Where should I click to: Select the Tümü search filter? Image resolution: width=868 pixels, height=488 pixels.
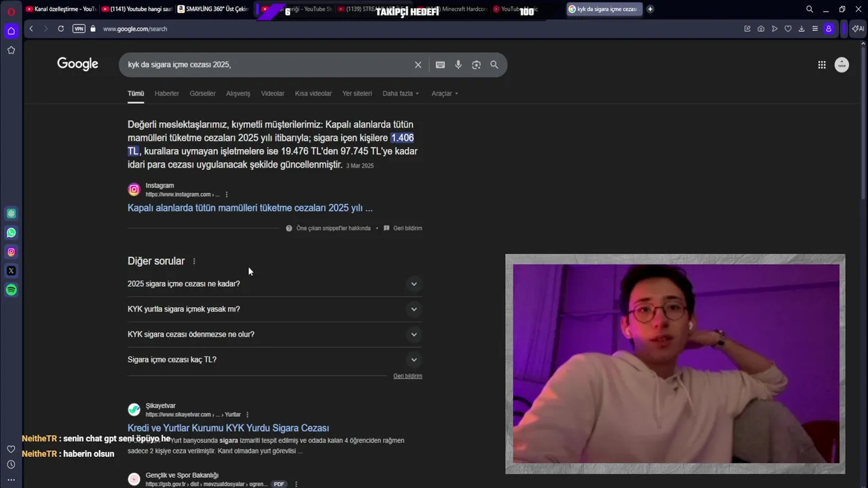pos(136,94)
